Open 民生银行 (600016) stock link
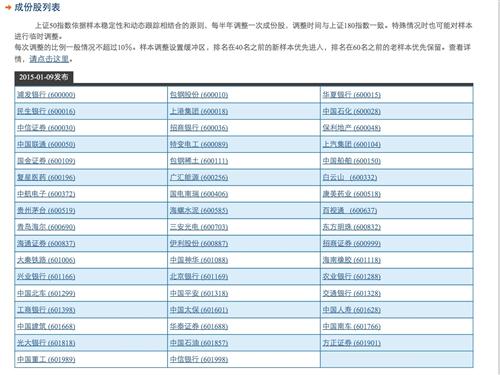500x375 pixels. [46, 111]
